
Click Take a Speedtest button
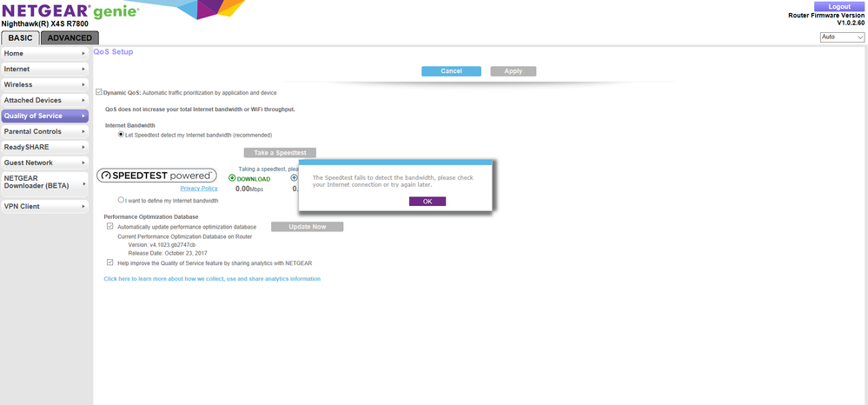click(x=280, y=152)
